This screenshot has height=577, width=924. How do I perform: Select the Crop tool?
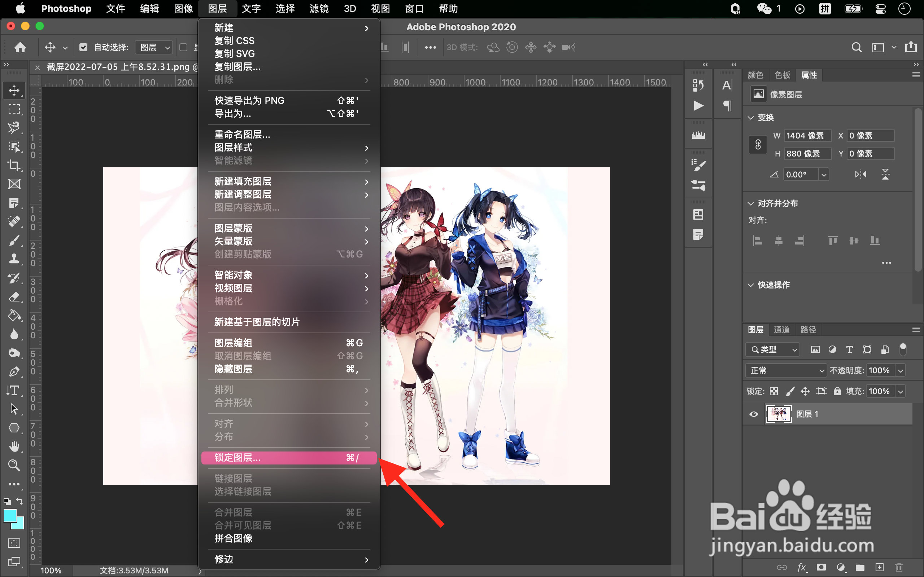[14, 165]
